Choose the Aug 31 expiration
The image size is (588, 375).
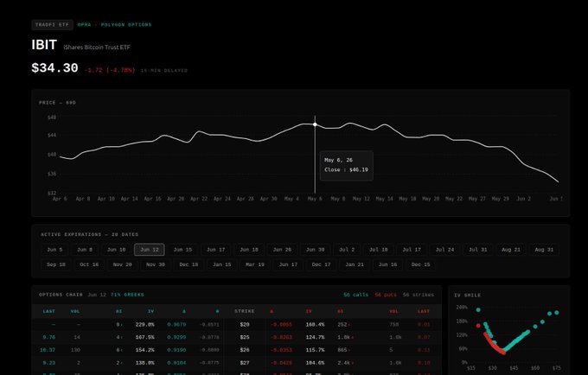click(544, 250)
